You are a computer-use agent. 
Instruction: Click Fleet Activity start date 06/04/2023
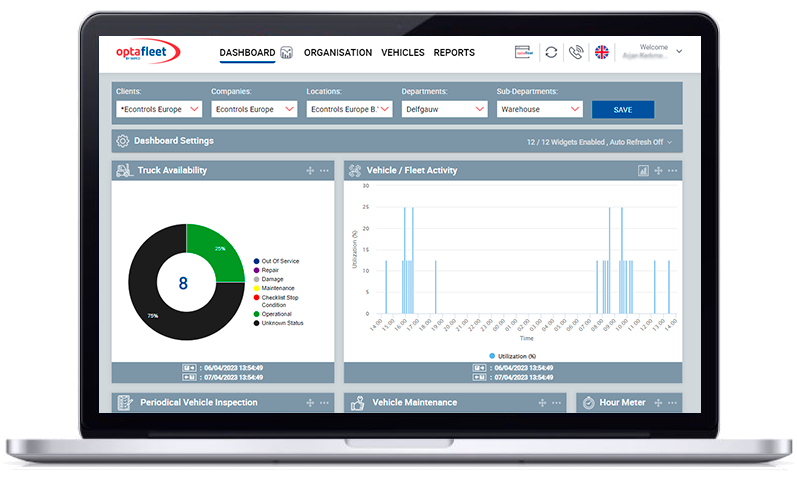click(524, 368)
